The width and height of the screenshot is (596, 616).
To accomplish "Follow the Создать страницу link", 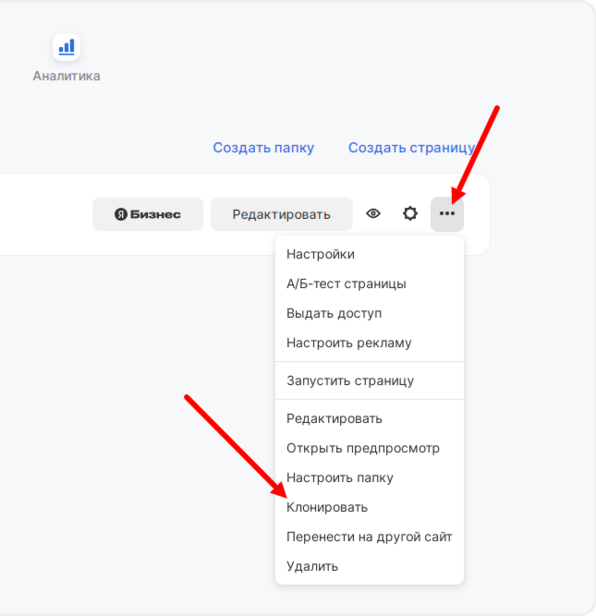I will [x=411, y=148].
